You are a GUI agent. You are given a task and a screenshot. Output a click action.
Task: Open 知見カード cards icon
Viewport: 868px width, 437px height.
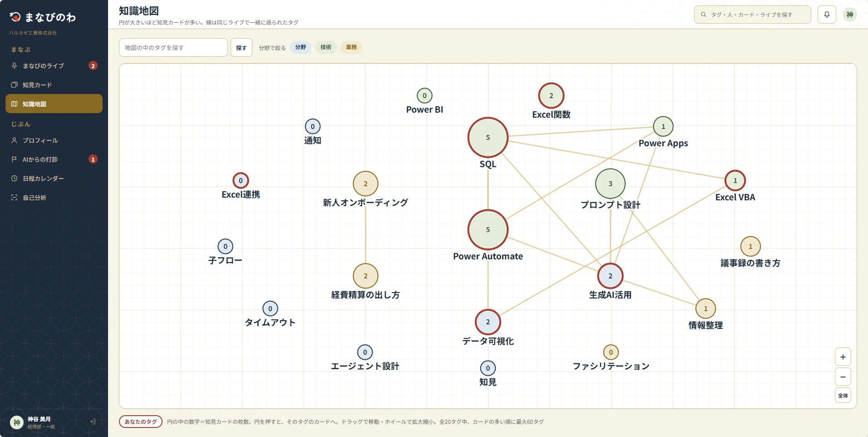click(x=15, y=85)
